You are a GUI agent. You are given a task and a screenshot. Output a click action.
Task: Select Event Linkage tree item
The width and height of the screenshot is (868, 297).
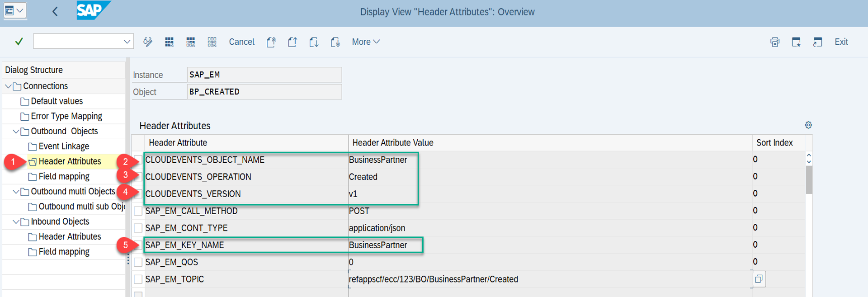(x=64, y=146)
